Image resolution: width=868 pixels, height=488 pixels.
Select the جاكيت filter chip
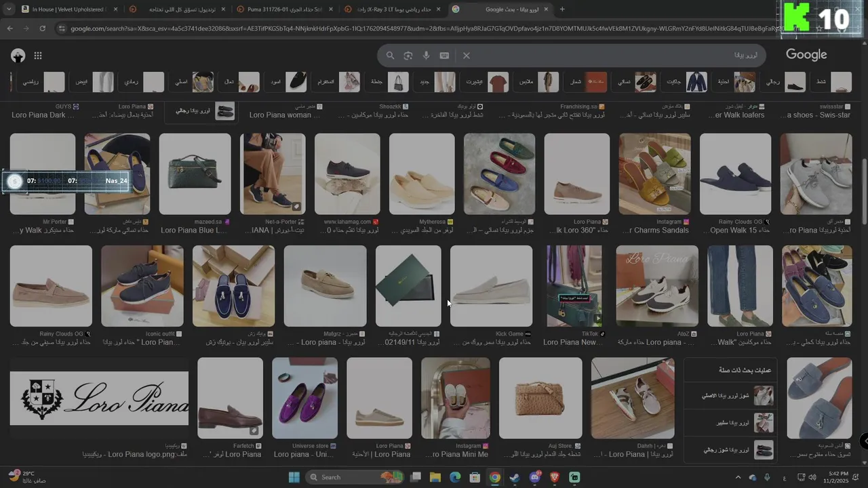point(686,82)
